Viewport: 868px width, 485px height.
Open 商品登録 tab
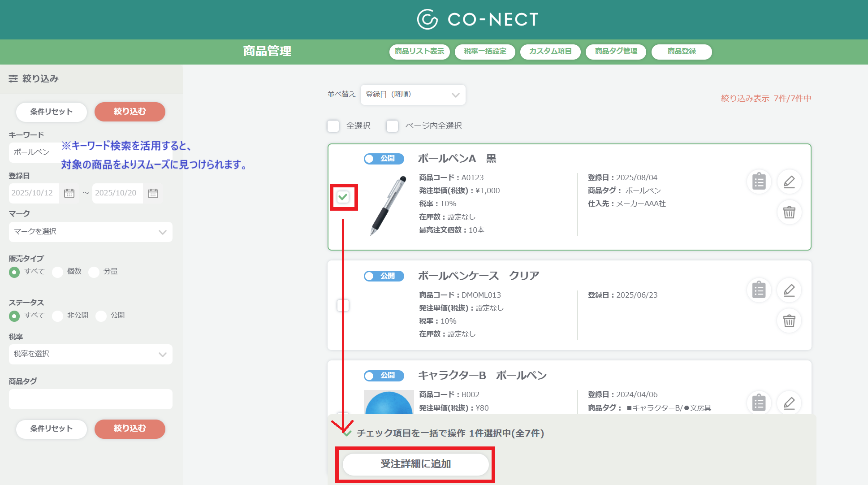pos(682,52)
